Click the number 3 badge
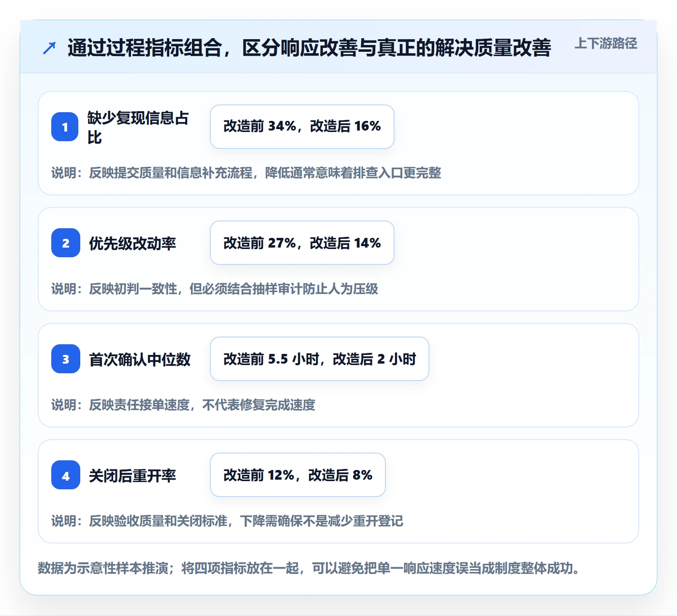The width and height of the screenshot is (677, 616). pyautogui.click(x=66, y=359)
